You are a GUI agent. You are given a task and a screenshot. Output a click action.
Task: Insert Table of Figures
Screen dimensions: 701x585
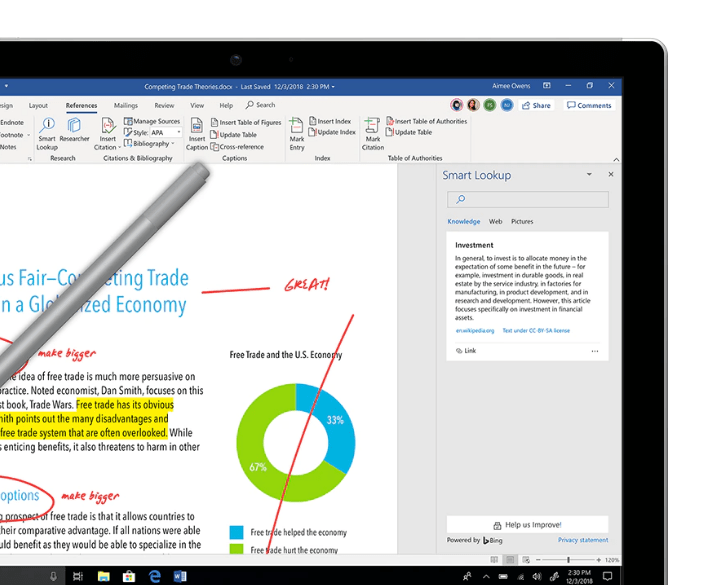pyautogui.click(x=246, y=122)
